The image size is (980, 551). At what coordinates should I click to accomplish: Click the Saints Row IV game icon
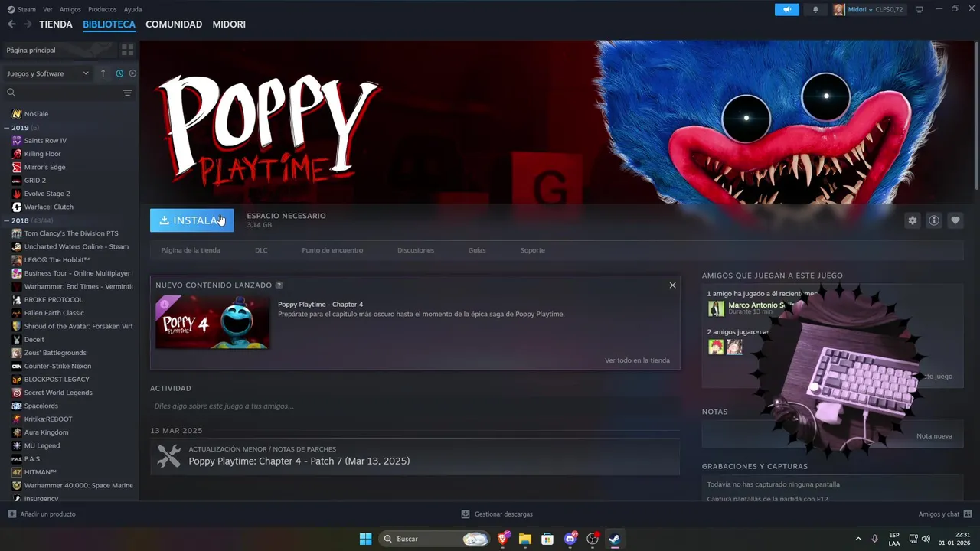click(17, 141)
